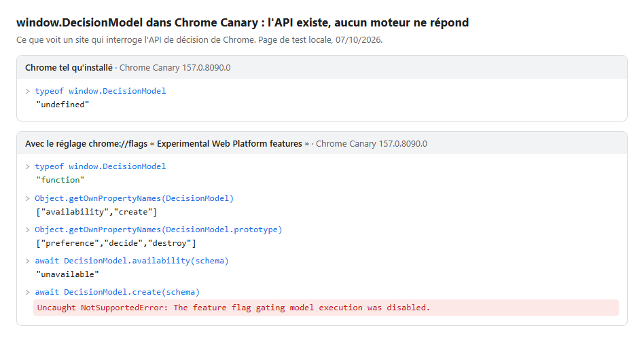This screenshot has height=349, width=644.
Task: Click the subtitle line mentioning "Page de test locale, 07/10/2026"
Action: pos(199,40)
